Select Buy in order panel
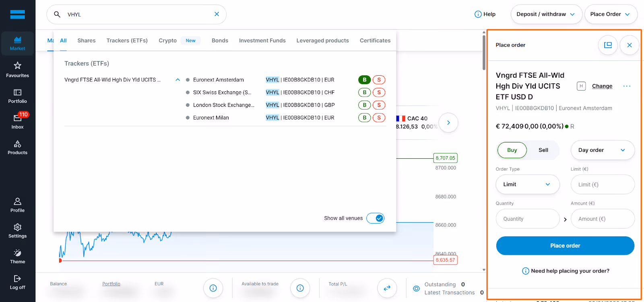The height and width of the screenshot is (302, 644). (512, 150)
